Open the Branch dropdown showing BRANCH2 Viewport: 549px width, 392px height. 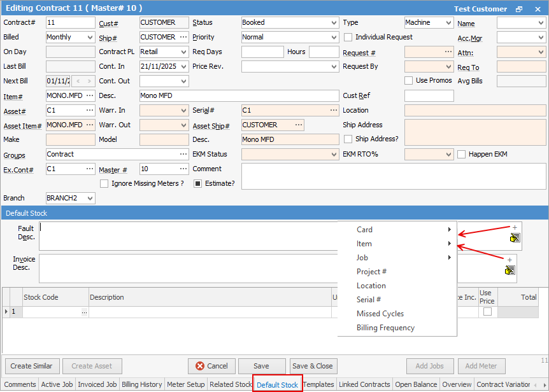coord(90,199)
